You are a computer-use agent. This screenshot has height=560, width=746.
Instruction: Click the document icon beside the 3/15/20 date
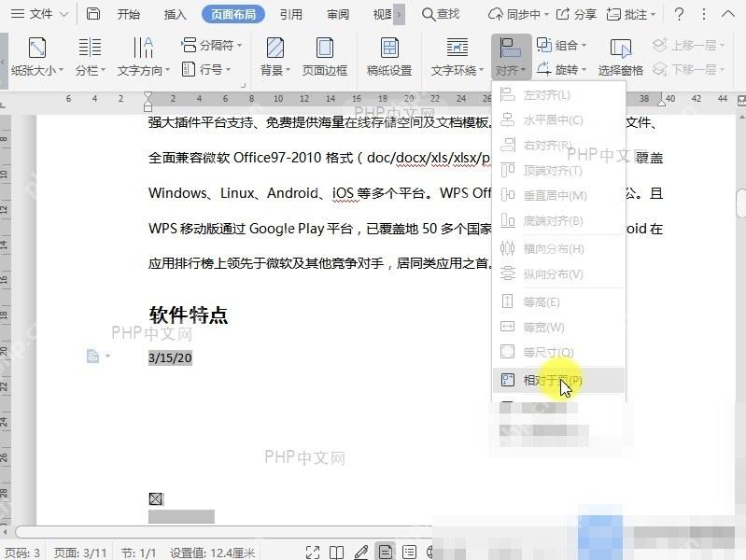click(92, 356)
